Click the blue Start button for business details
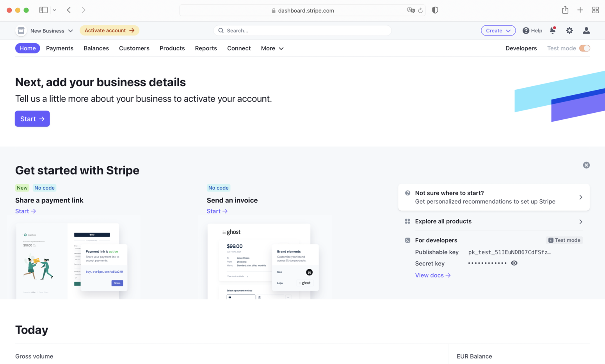Viewport: 605px width, 364px height. pyautogui.click(x=32, y=119)
